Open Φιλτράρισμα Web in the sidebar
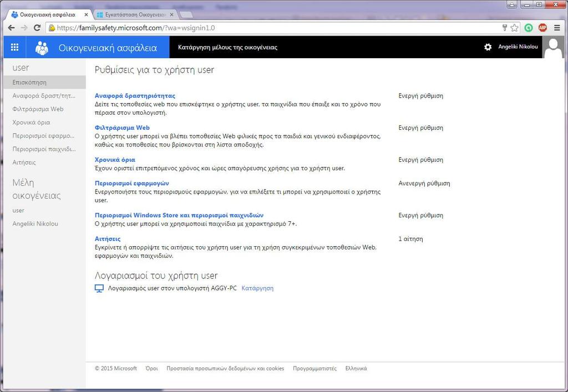This screenshot has width=568, height=392. point(38,109)
